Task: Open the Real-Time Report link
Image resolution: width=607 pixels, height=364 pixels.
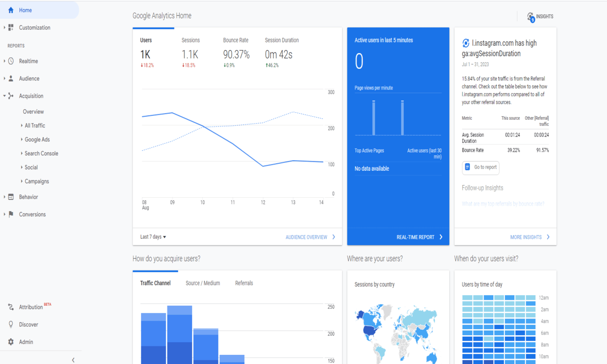Action: tap(415, 237)
